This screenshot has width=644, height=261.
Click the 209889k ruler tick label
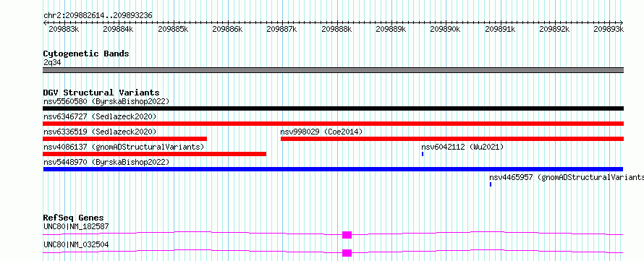[x=391, y=29]
